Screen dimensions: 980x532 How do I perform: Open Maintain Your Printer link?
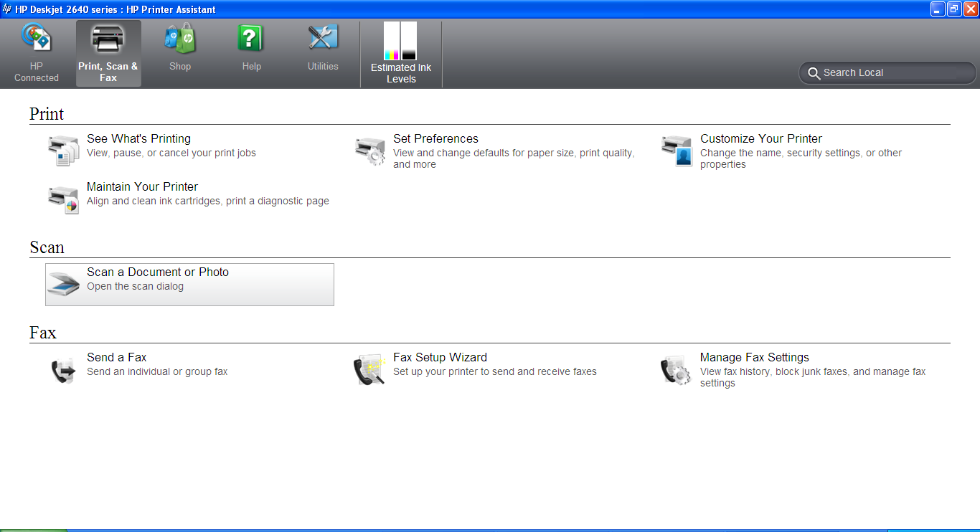click(143, 187)
